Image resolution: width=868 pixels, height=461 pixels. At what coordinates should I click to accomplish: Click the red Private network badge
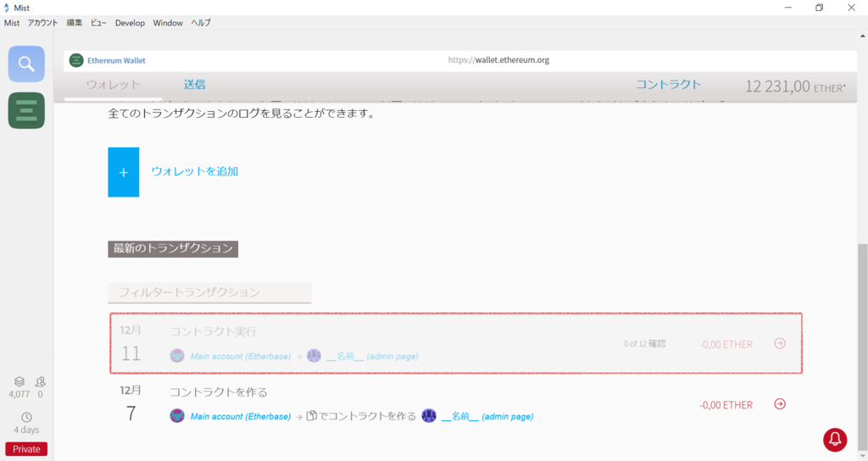tap(26, 449)
